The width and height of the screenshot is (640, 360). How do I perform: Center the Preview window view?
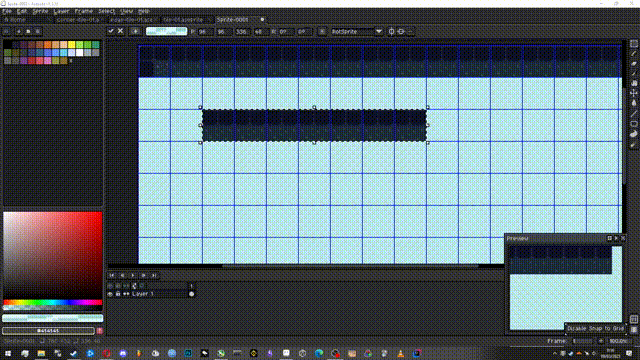click(609, 238)
